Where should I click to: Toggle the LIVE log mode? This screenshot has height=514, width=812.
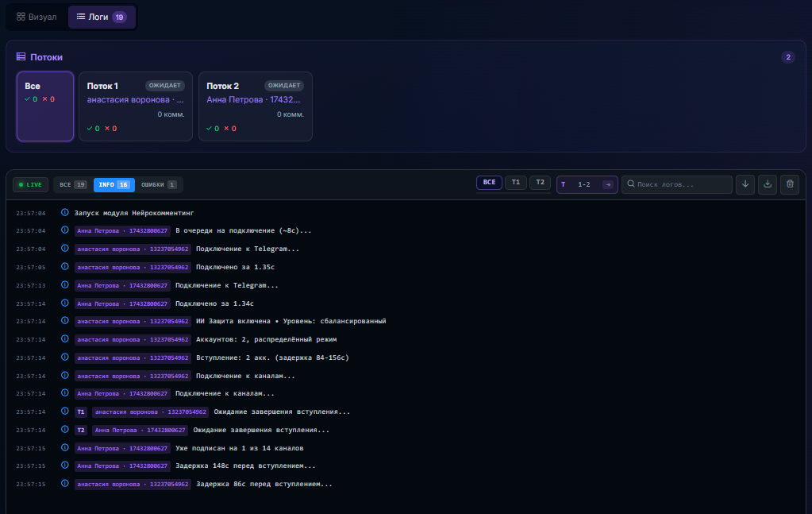click(30, 184)
